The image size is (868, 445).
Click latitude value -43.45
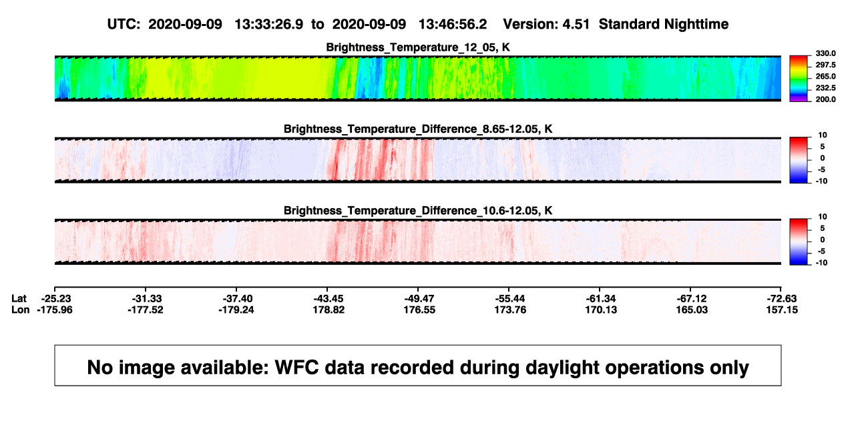(x=327, y=298)
